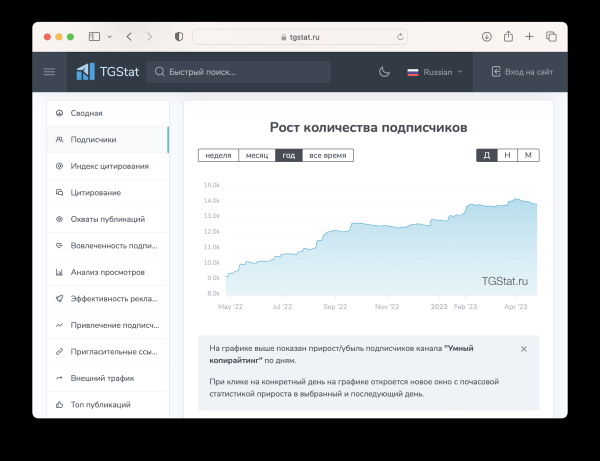Select the "неделя" period option
The width and height of the screenshot is (600, 461).
[x=218, y=155]
